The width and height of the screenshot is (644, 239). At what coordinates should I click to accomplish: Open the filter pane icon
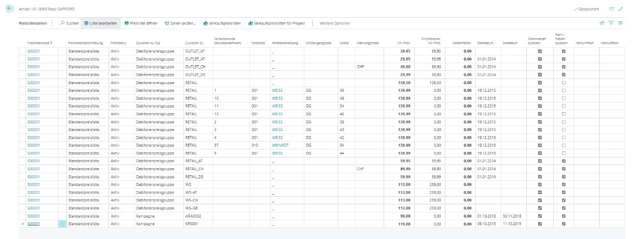(611, 23)
